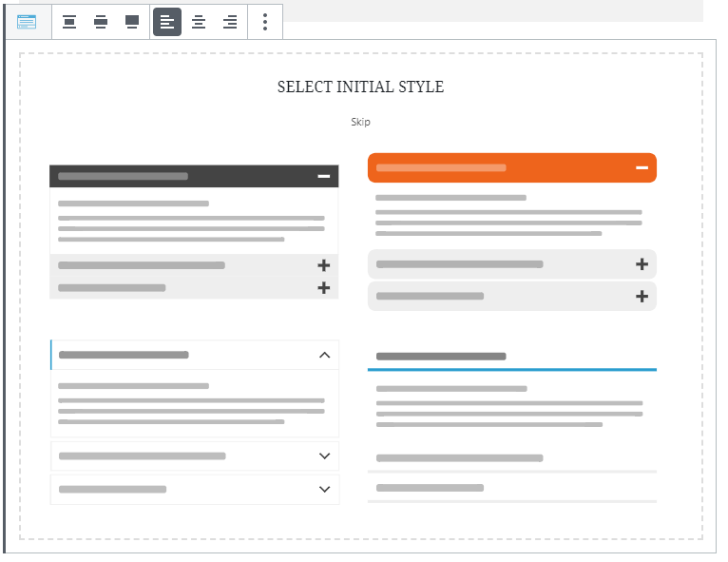
Task: Click last down chevron in bordered preview
Action: click(325, 489)
